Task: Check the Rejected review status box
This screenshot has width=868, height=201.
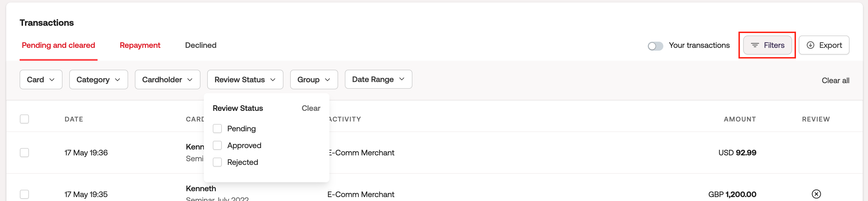Action: [x=217, y=162]
